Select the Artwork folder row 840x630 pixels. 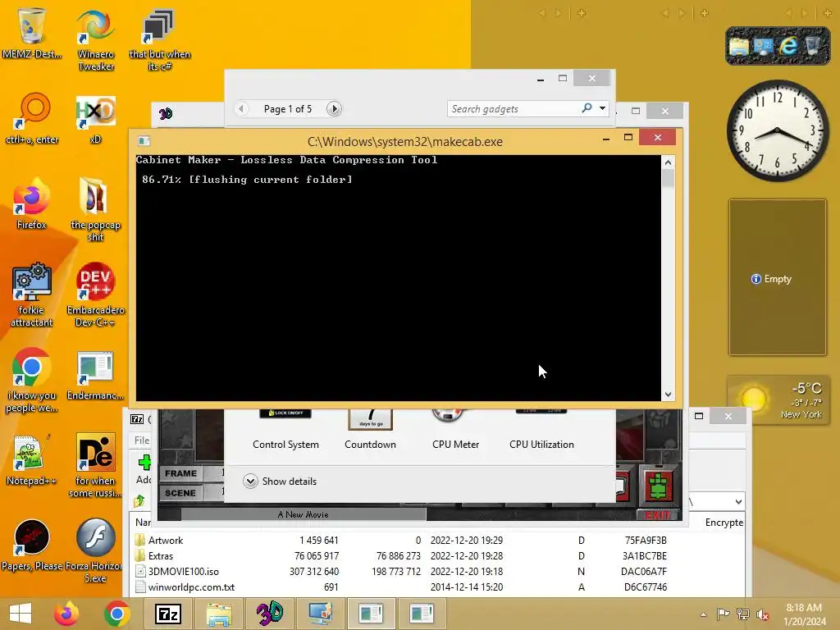[438, 541]
